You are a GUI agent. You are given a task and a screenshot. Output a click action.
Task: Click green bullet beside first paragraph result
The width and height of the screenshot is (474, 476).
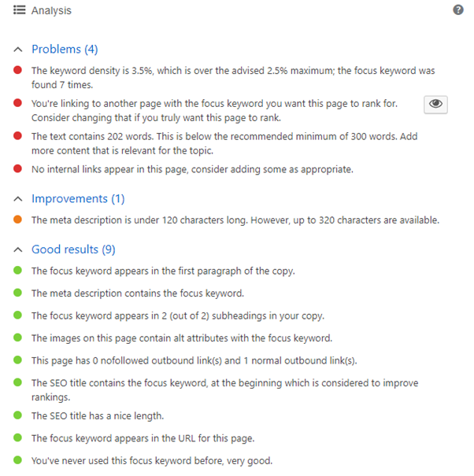(x=18, y=271)
